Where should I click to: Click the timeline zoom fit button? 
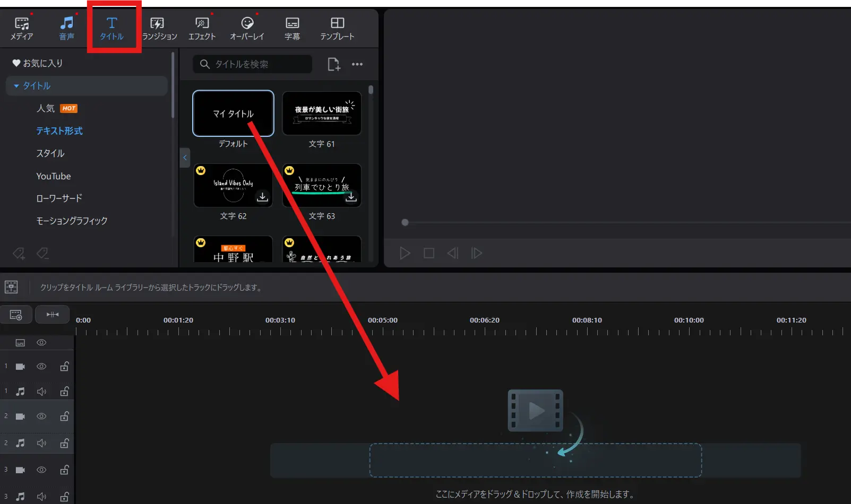coord(53,315)
